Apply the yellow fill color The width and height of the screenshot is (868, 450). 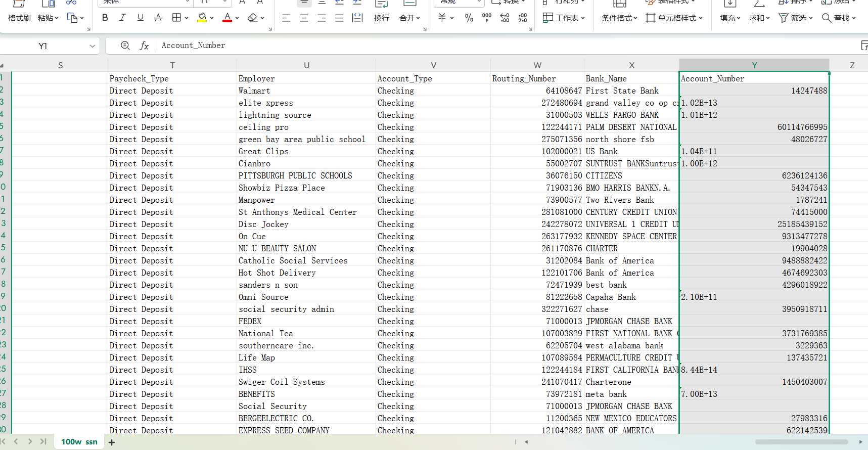(202, 18)
